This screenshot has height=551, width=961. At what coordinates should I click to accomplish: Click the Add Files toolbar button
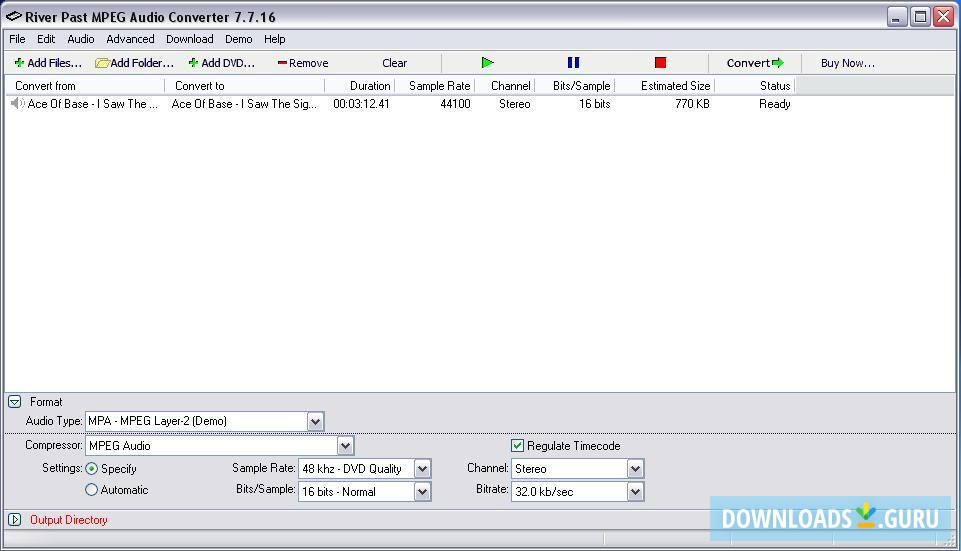[x=48, y=63]
